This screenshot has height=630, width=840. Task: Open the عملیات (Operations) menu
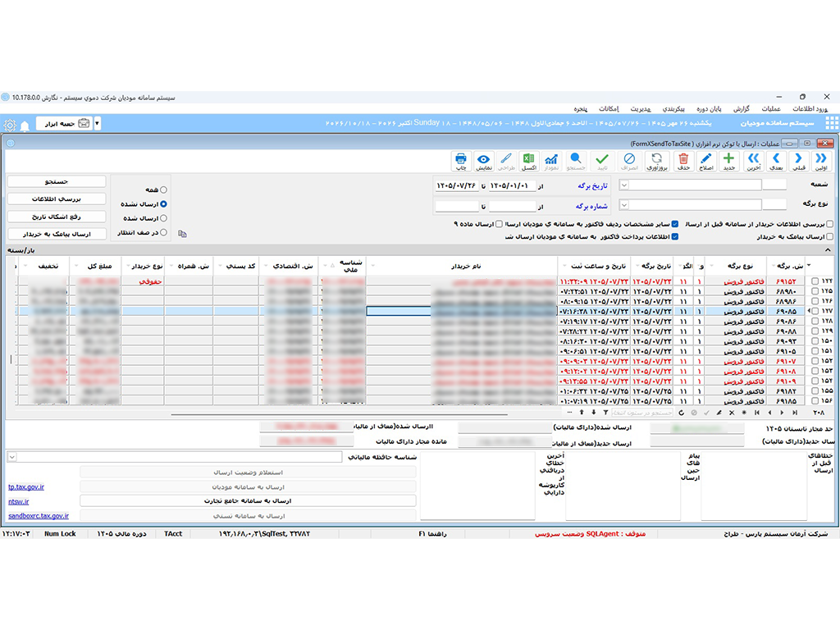(x=771, y=109)
